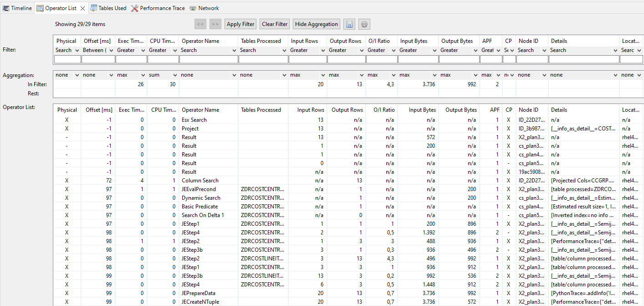644x306 pixels.
Task: Open options via the gear icon
Action: coord(363,24)
